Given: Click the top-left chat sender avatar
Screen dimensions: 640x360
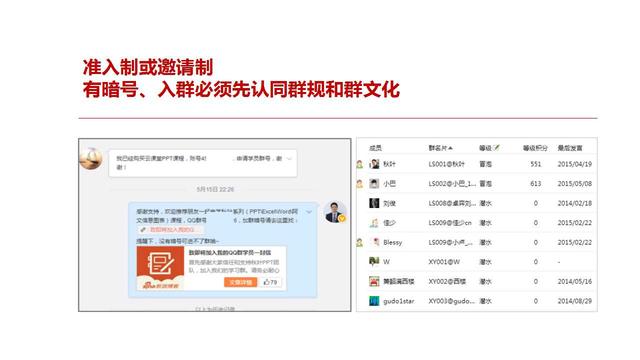Looking at the screenshot, I should [x=91, y=158].
